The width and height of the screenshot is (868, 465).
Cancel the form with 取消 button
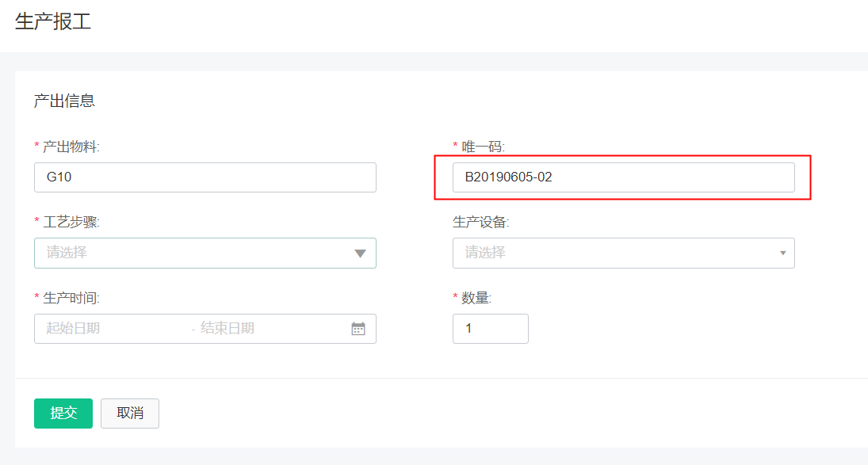click(x=129, y=413)
